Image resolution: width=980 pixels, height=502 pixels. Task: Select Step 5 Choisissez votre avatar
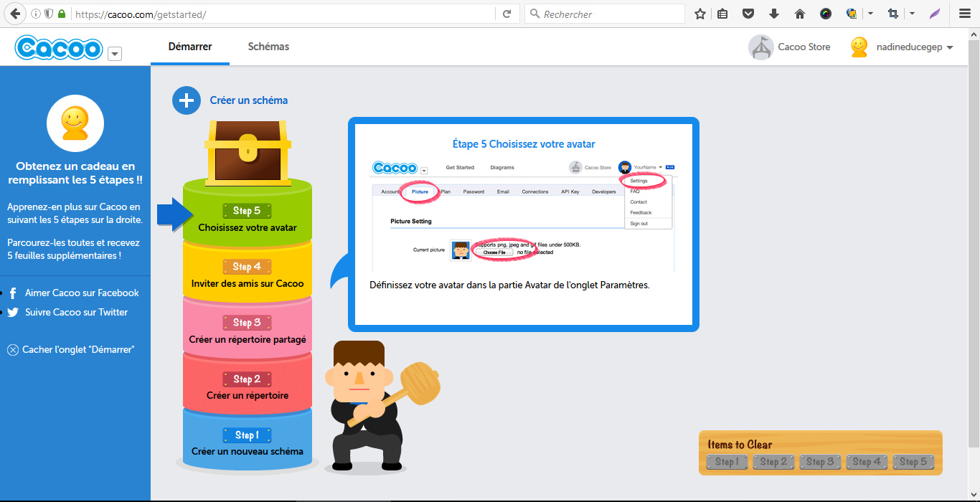pos(248,218)
